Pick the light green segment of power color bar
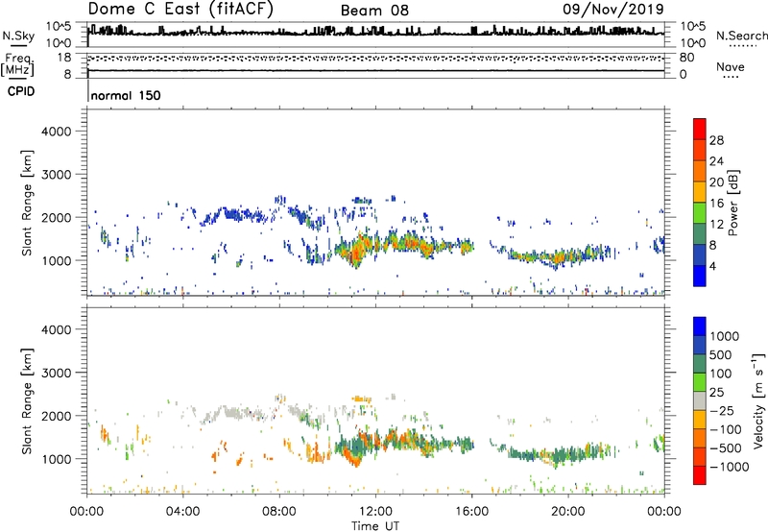The height and width of the screenshot is (532, 768). pos(700,212)
